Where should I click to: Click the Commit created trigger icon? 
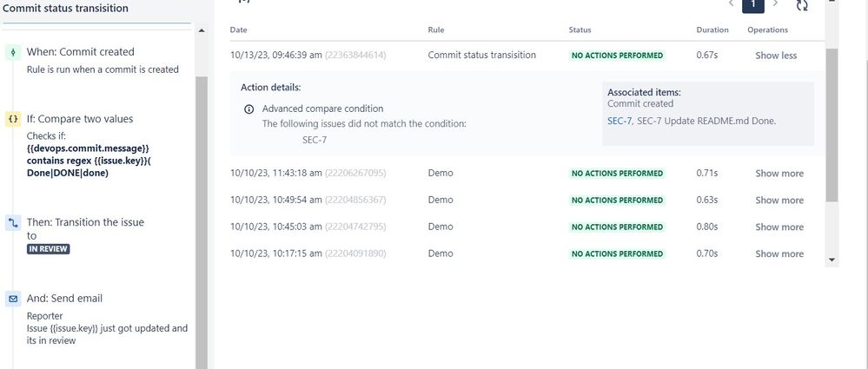[x=13, y=53]
